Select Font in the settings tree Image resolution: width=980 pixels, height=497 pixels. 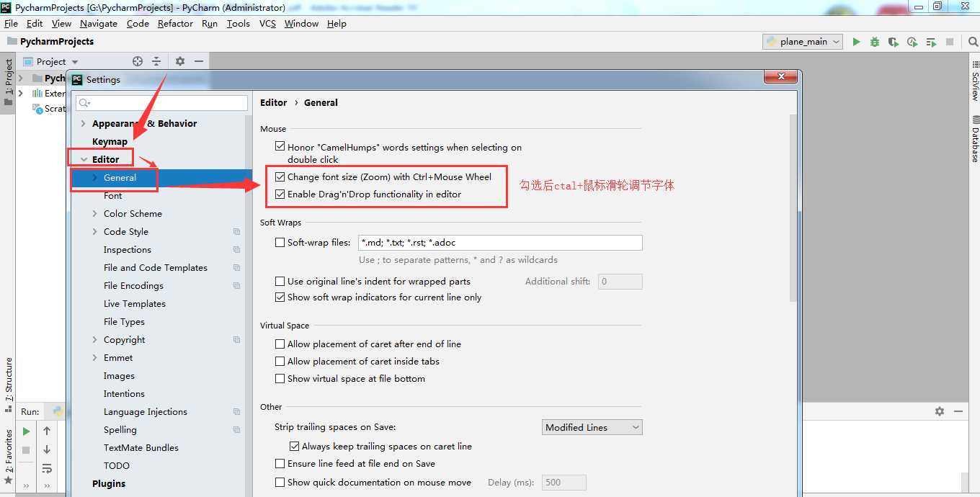112,196
